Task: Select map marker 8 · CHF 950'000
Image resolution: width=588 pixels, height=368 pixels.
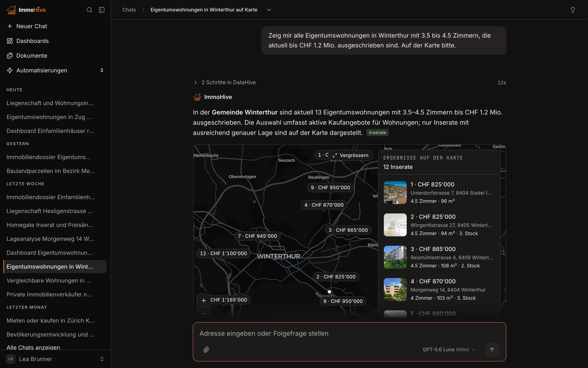Action: point(343,301)
